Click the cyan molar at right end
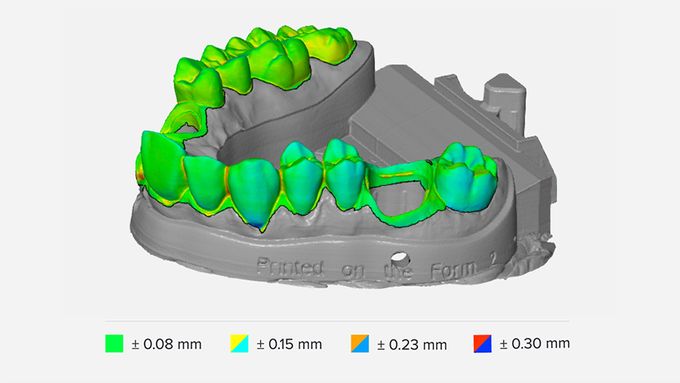The image size is (680, 383). click(465, 177)
